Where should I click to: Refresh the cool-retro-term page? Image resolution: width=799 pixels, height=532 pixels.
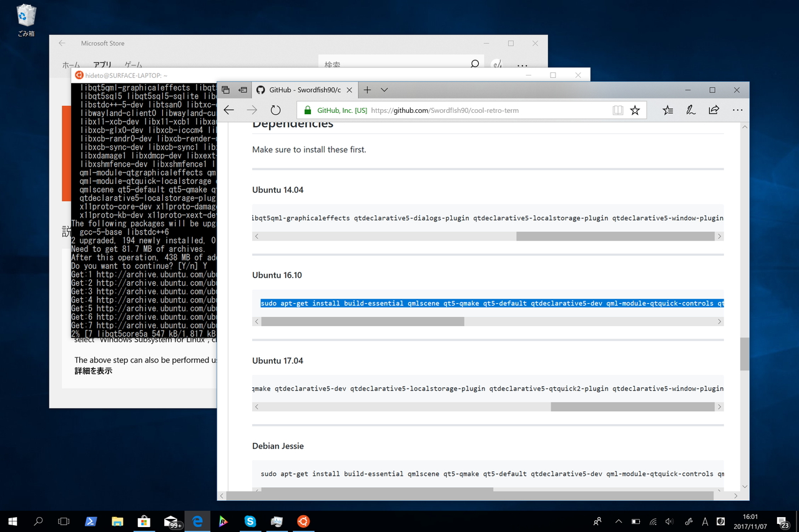(x=275, y=110)
